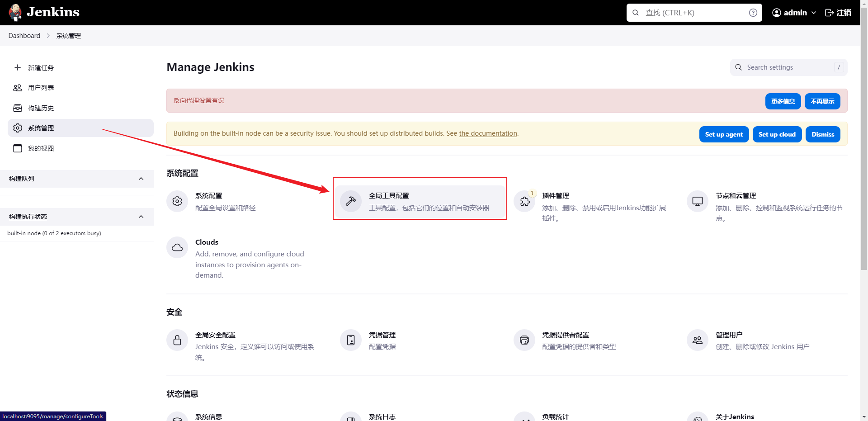Open 我的视图 in the sidebar

click(x=80, y=148)
